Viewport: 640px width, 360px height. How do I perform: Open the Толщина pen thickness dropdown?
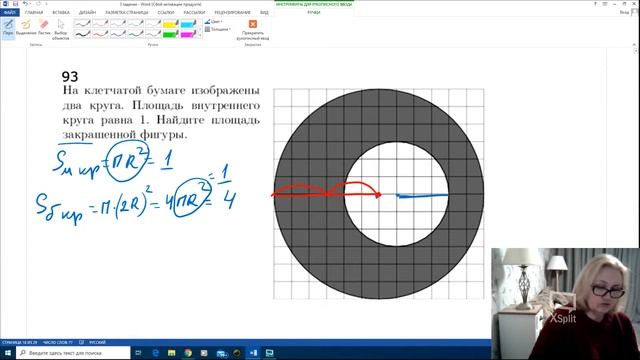click(x=218, y=29)
